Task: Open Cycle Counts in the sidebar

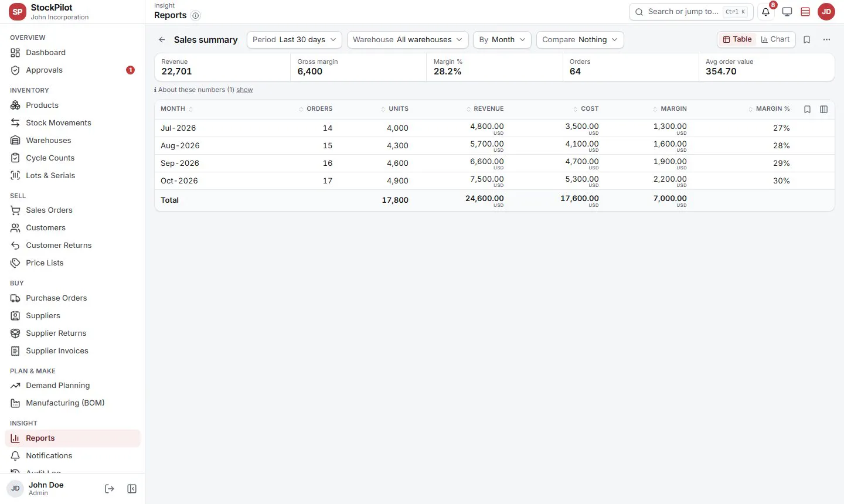Action: click(73, 158)
